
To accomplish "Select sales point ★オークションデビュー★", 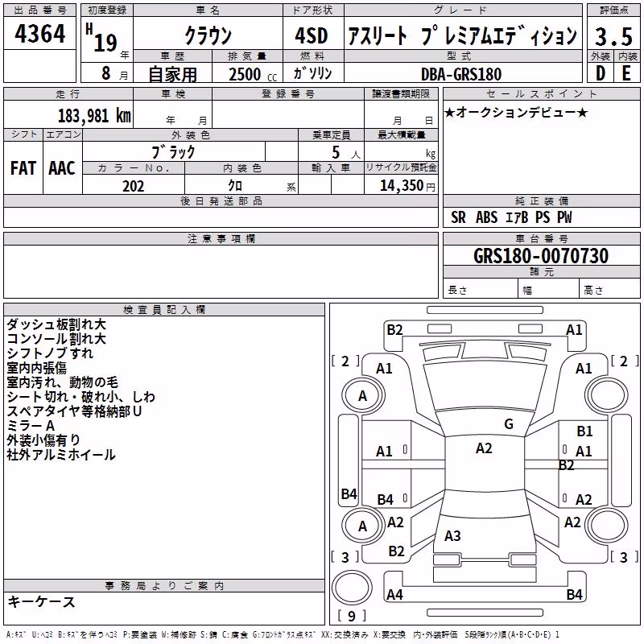I will tap(516, 112).
